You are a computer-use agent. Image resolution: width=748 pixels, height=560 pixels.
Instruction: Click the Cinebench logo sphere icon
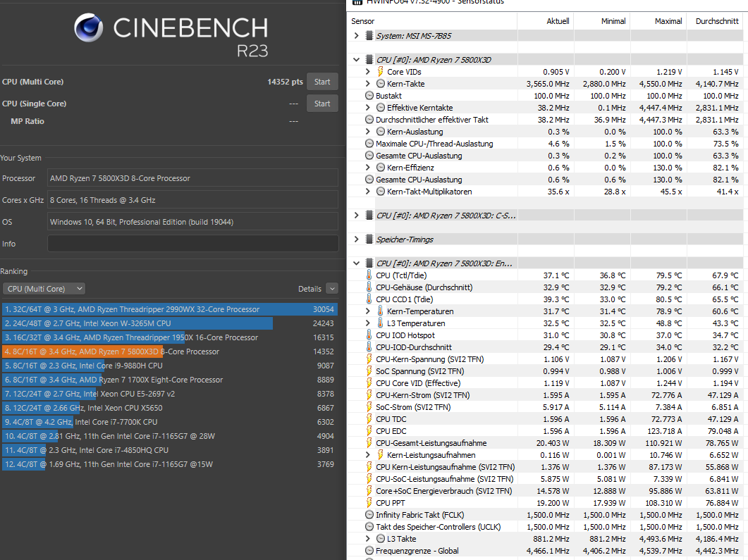(x=89, y=27)
